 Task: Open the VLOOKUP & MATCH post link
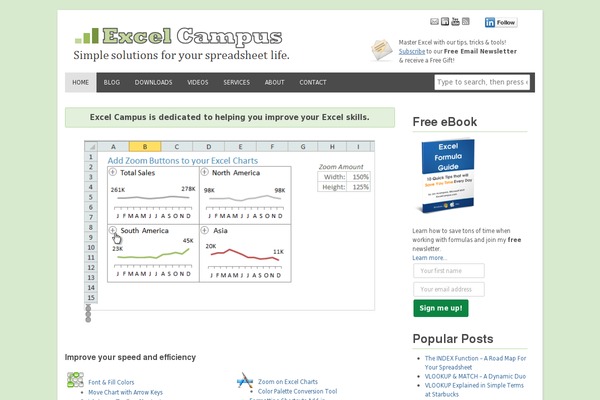click(475, 376)
